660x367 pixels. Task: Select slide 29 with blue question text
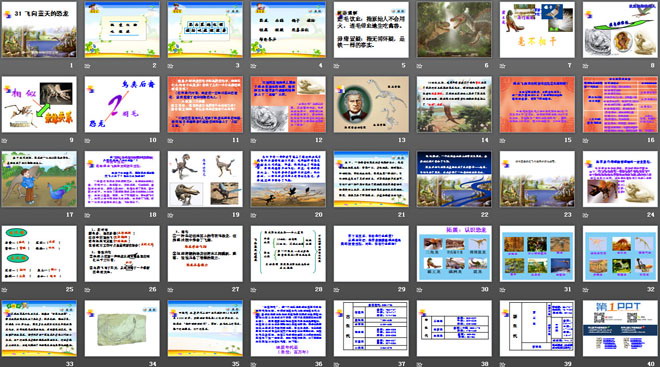371,253
